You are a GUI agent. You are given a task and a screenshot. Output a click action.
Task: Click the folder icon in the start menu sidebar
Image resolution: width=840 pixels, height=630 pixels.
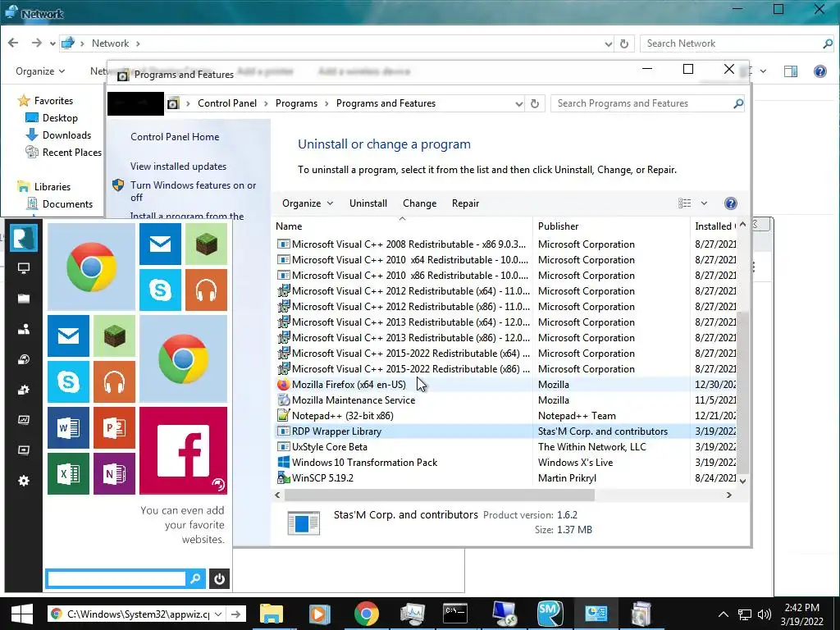(x=24, y=299)
